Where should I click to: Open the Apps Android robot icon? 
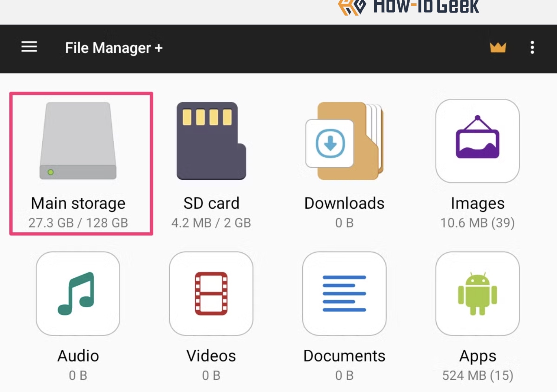(x=478, y=294)
